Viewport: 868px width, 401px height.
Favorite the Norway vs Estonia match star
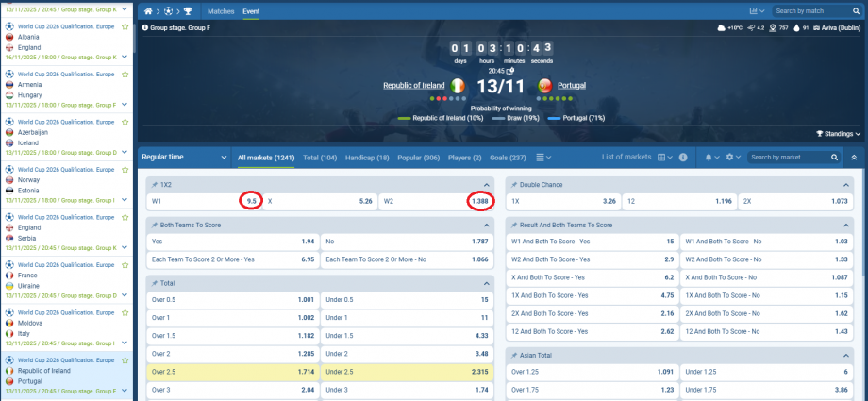125,170
